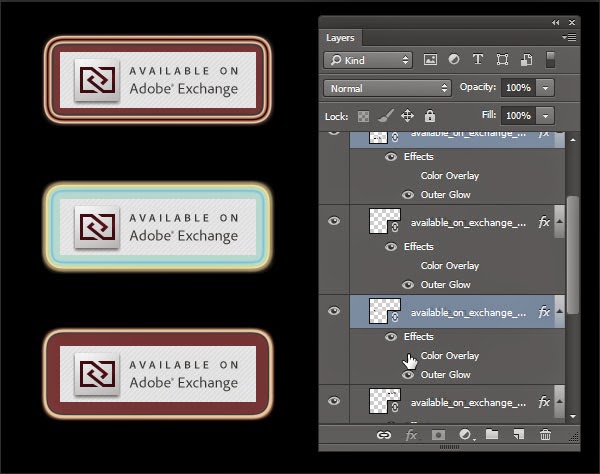Viewport: 600px width, 474px height.
Task: Delete layer with trash icon
Action: pyautogui.click(x=545, y=435)
